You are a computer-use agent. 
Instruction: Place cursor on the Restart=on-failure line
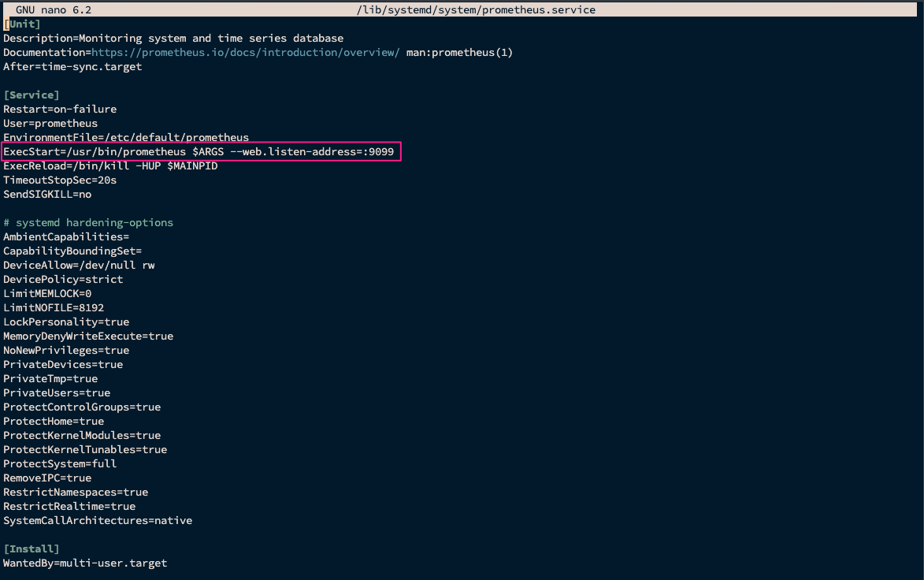(x=60, y=110)
